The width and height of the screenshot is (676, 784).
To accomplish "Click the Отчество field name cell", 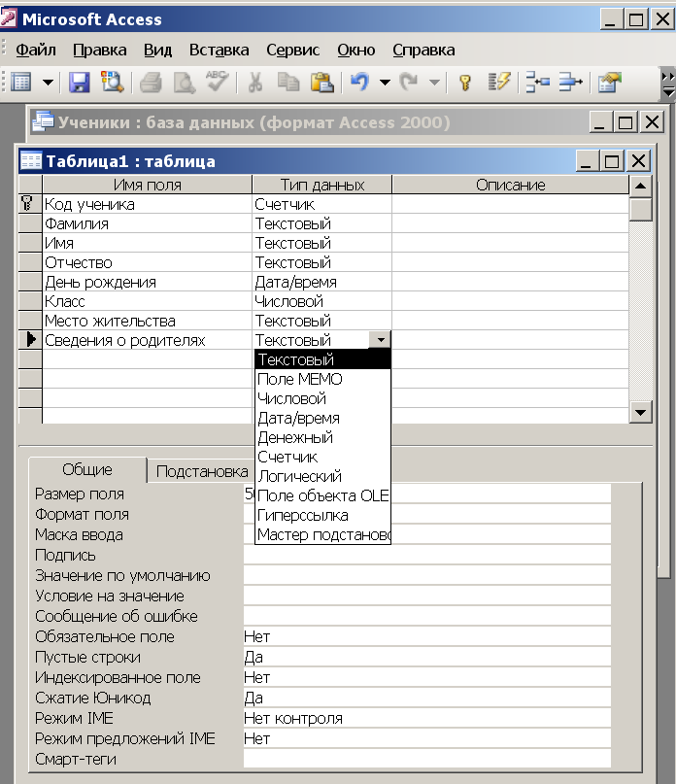I will coord(147,262).
